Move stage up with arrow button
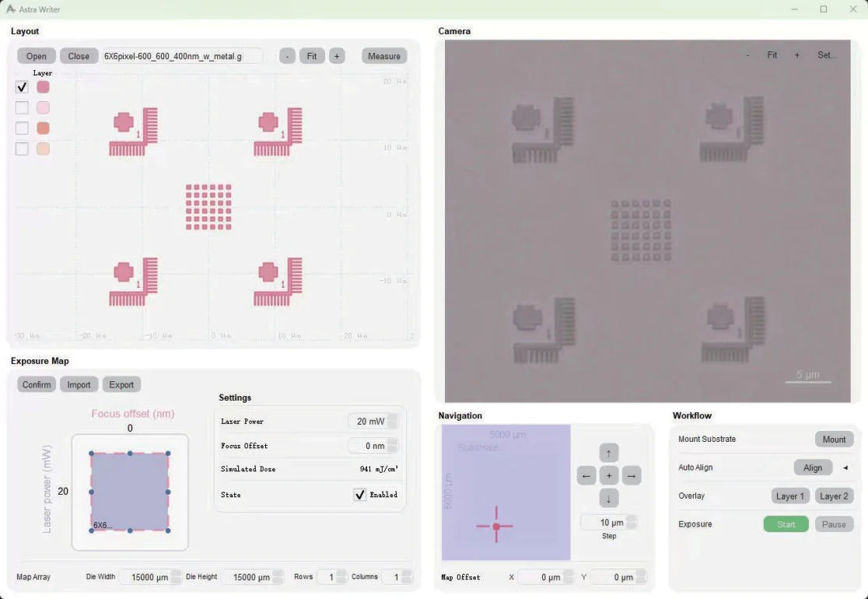The image size is (868, 599). pyautogui.click(x=609, y=453)
